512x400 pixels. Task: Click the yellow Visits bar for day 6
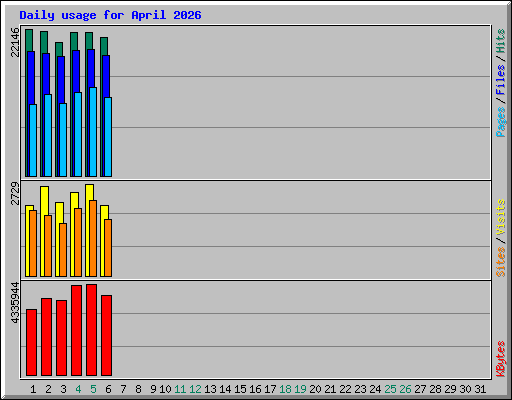(104, 212)
